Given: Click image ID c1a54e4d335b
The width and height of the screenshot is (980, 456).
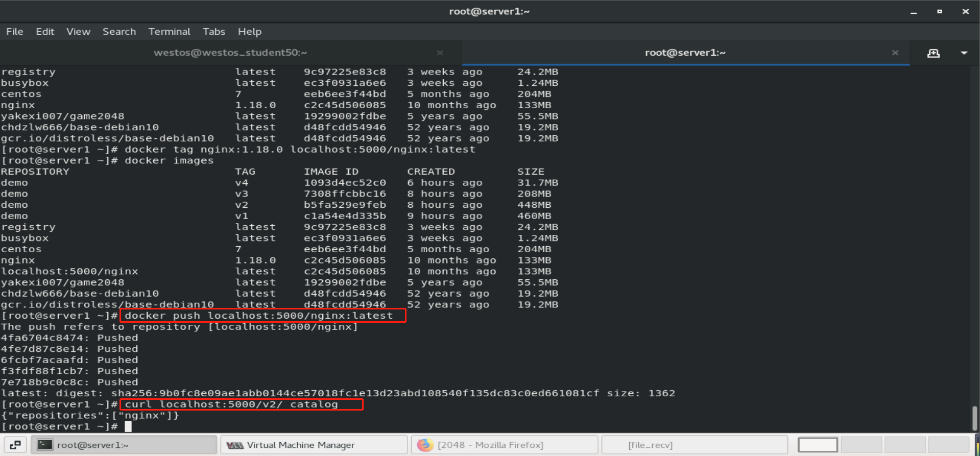Looking at the screenshot, I should (345, 216).
